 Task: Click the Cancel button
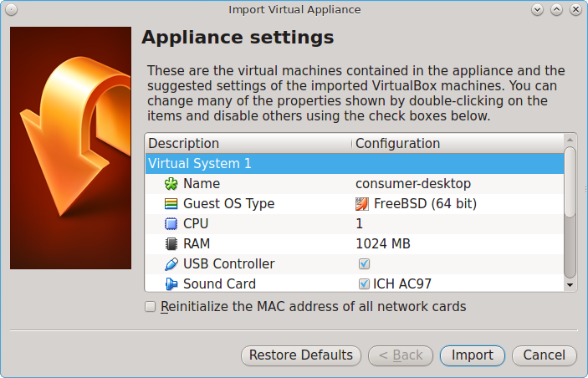(x=545, y=355)
